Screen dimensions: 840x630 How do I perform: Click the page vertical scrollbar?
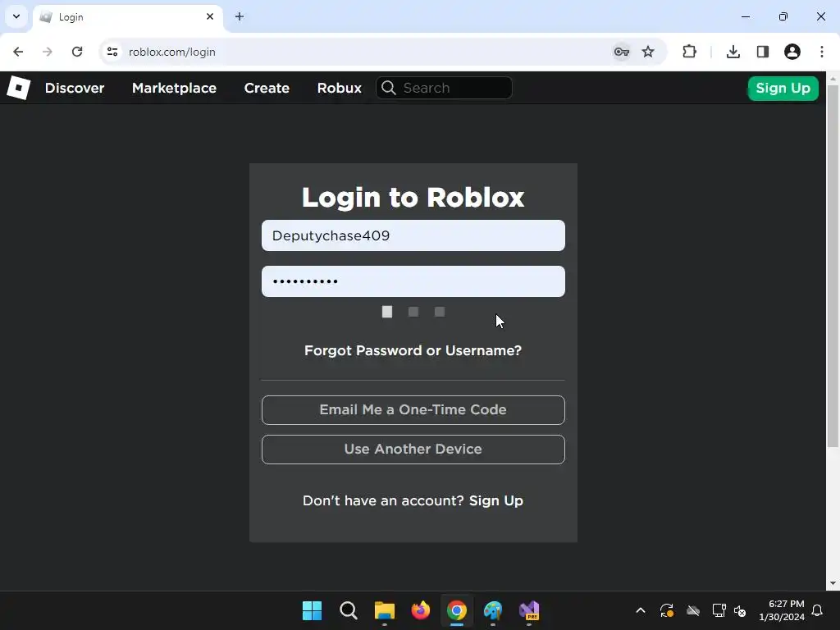click(x=833, y=267)
